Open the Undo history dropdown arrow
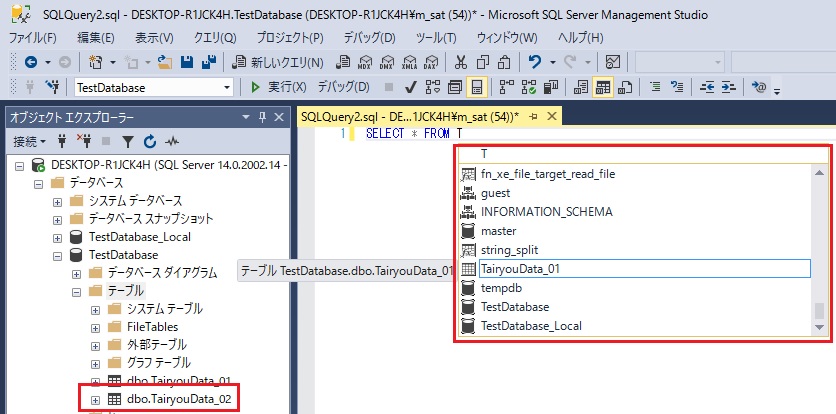The width and height of the screenshot is (836, 414). pyautogui.click(x=552, y=62)
